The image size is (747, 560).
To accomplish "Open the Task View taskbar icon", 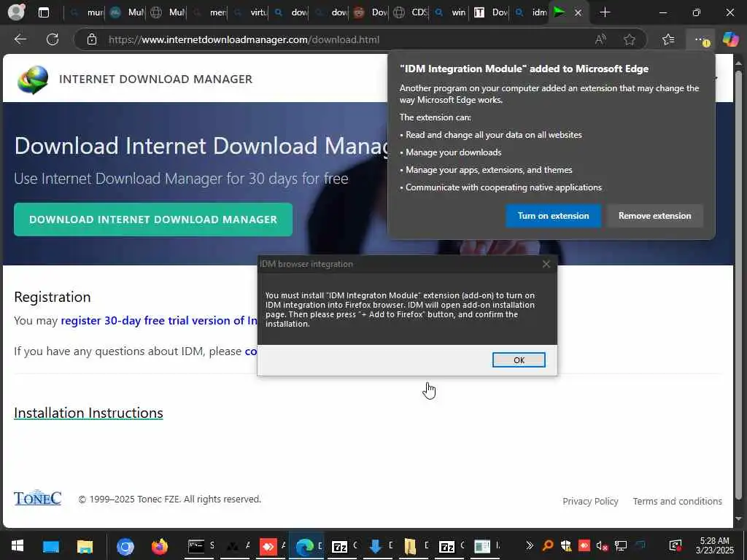I will (x=51, y=546).
